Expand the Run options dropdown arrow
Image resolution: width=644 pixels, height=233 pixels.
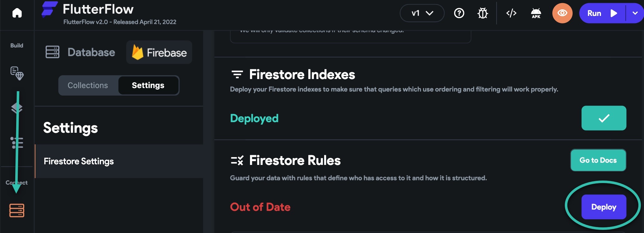tap(635, 13)
